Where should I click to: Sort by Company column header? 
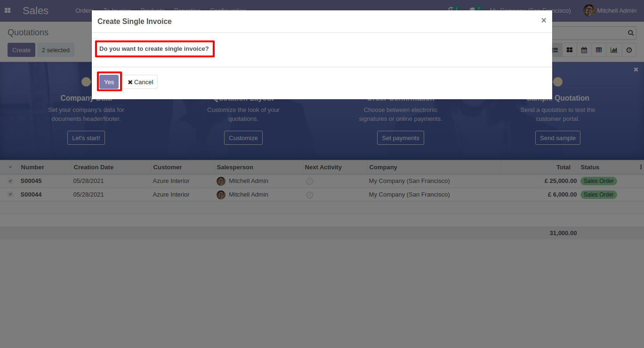[x=383, y=167]
